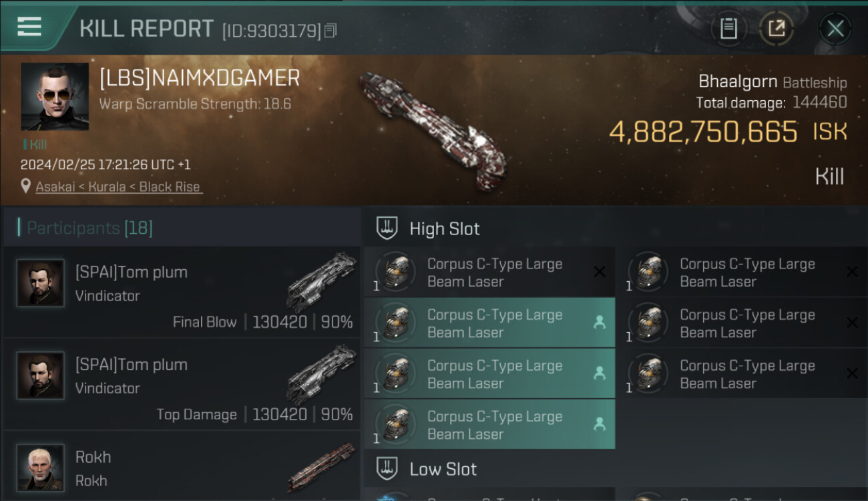868x501 pixels.
Task: Share the kill report with the export icon
Action: [x=777, y=29]
